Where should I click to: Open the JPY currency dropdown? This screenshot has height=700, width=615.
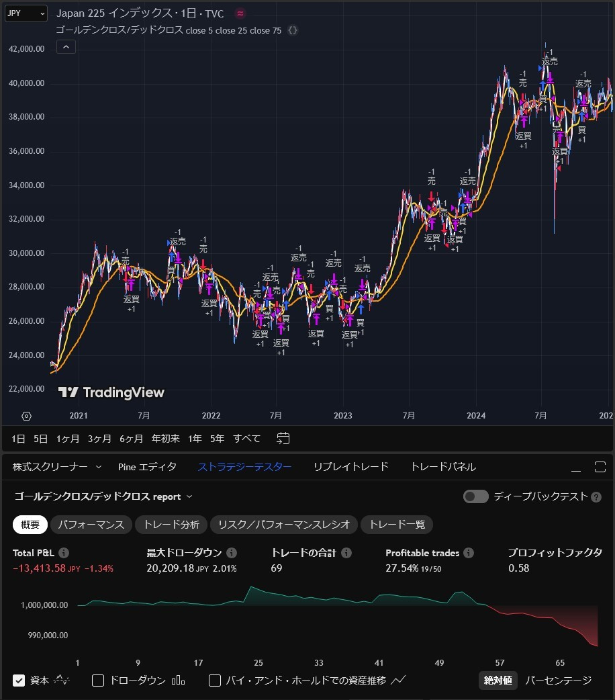tap(26, 13)
